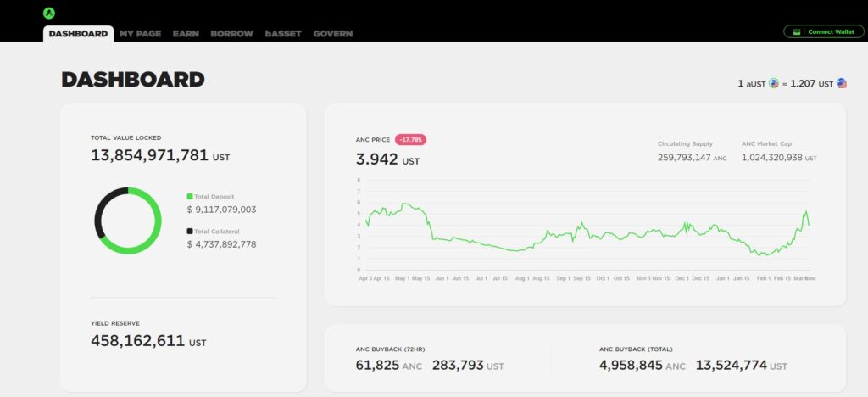This screenshot has height=397, width=868.
Task: Select the 61,825 ANC buyback value
Action: point(377,366)
